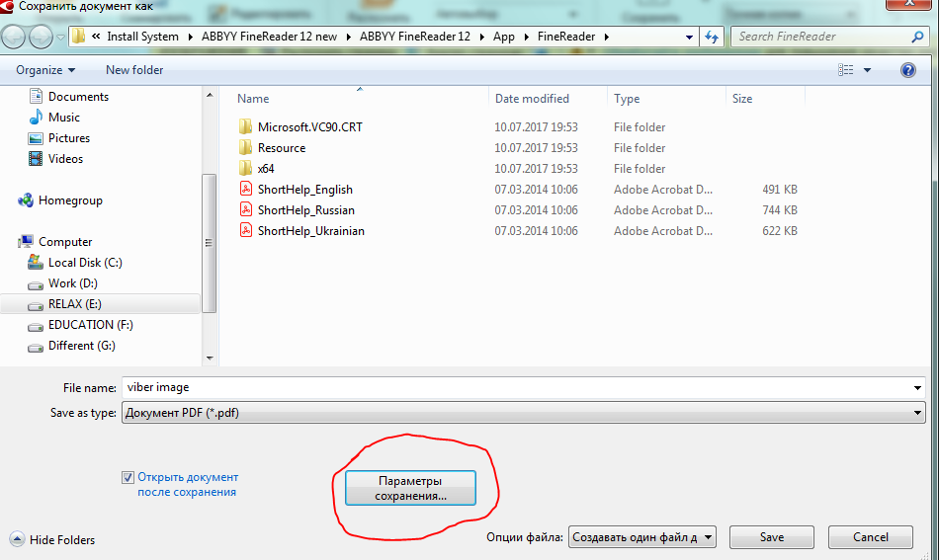Collapse the pane with Hide Folders
Viewport: 939px width, 560px height.
pos(53,539)
